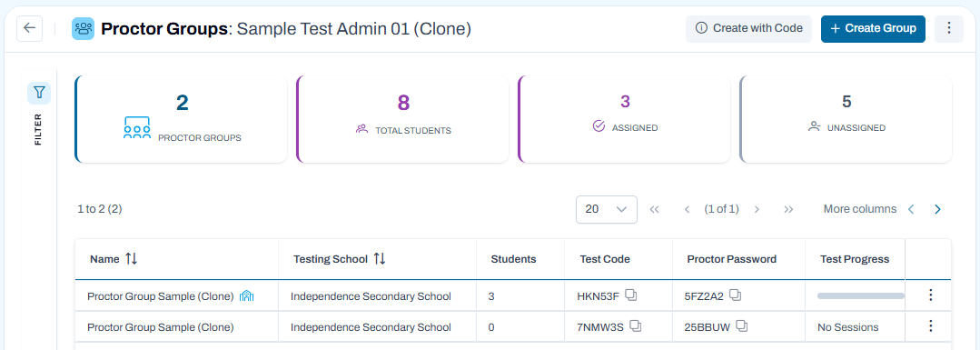Jump to first page of results
The width and height of the screenshot is (980, 350).
point(654,209)
